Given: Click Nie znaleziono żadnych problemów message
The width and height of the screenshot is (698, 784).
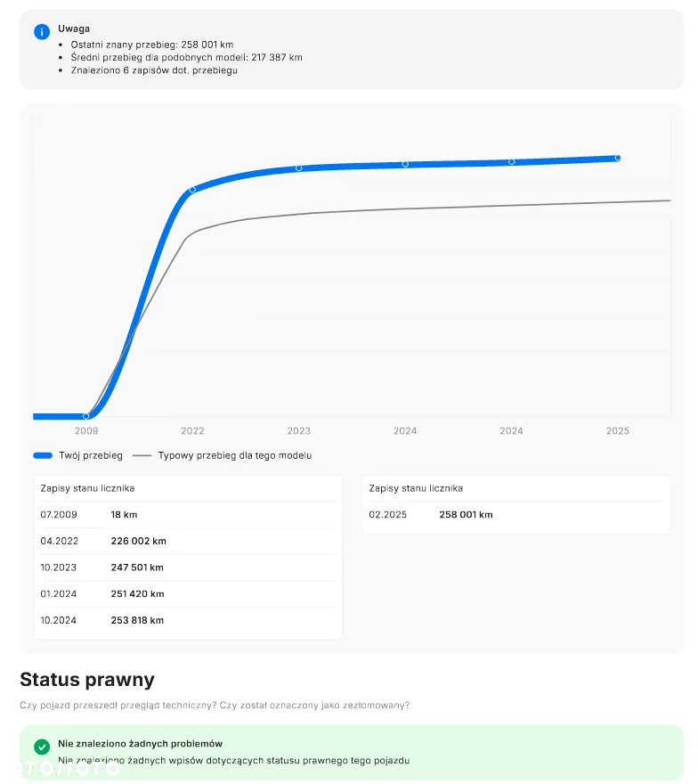Looking at the screenshot, I should [x=140, y=744].
